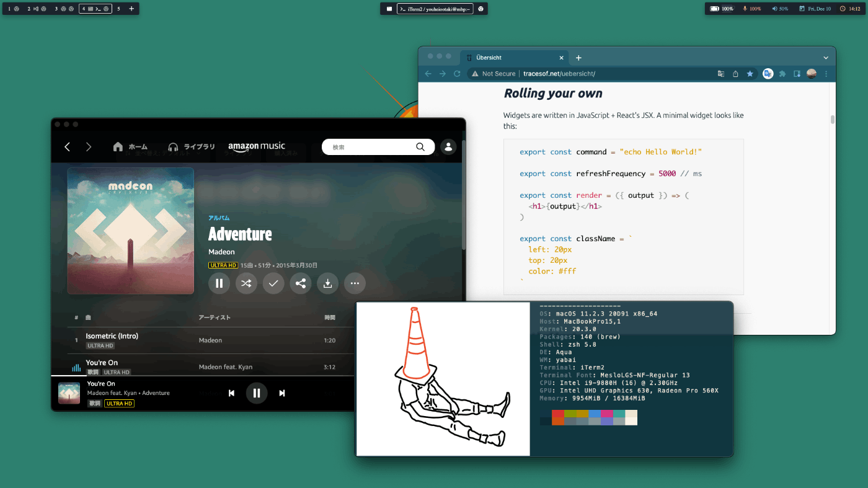This screenshot has width=868, height=488.
Task: Click the calendar date Fri, Dec 10
Action: tap(815, 9)
